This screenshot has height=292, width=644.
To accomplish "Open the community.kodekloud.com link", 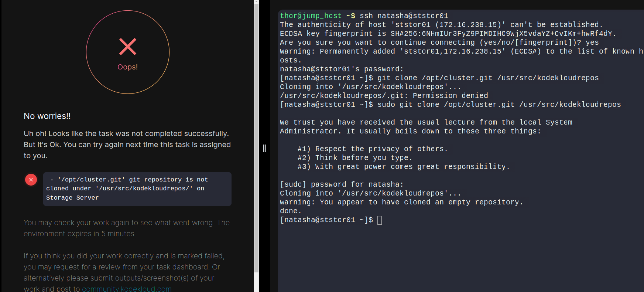I will (x=127, y=289).
